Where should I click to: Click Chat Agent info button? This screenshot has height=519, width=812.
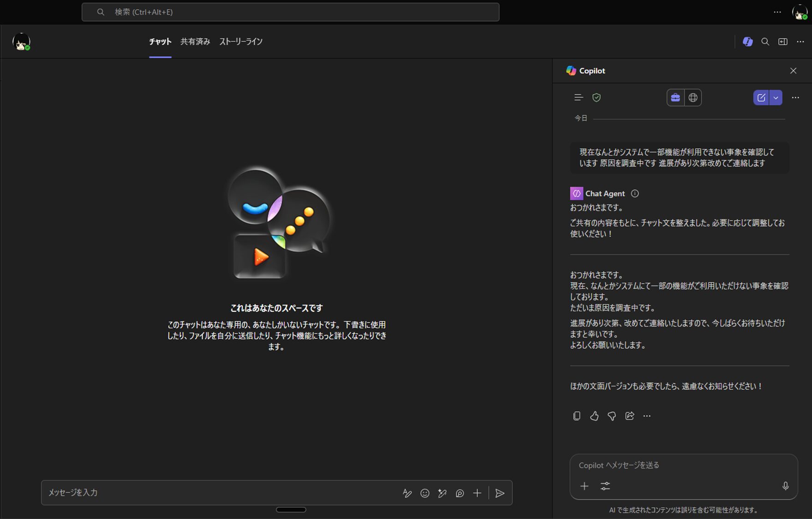(x=635, y=194)
